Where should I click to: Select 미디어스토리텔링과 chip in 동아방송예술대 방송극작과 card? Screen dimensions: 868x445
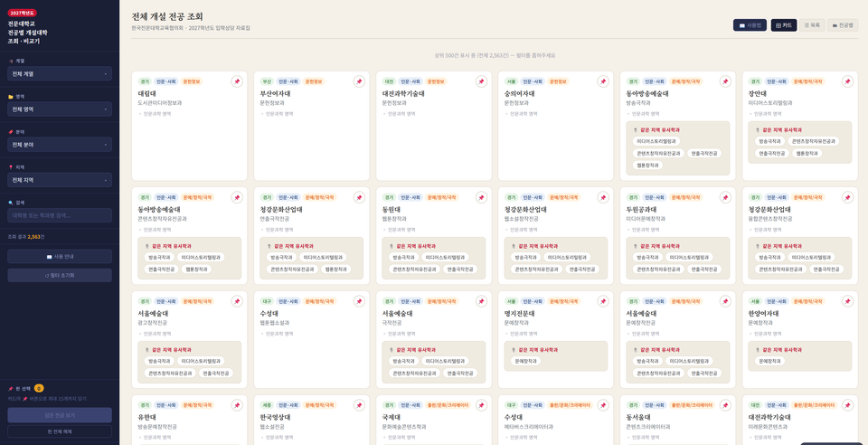coord(656,141)
